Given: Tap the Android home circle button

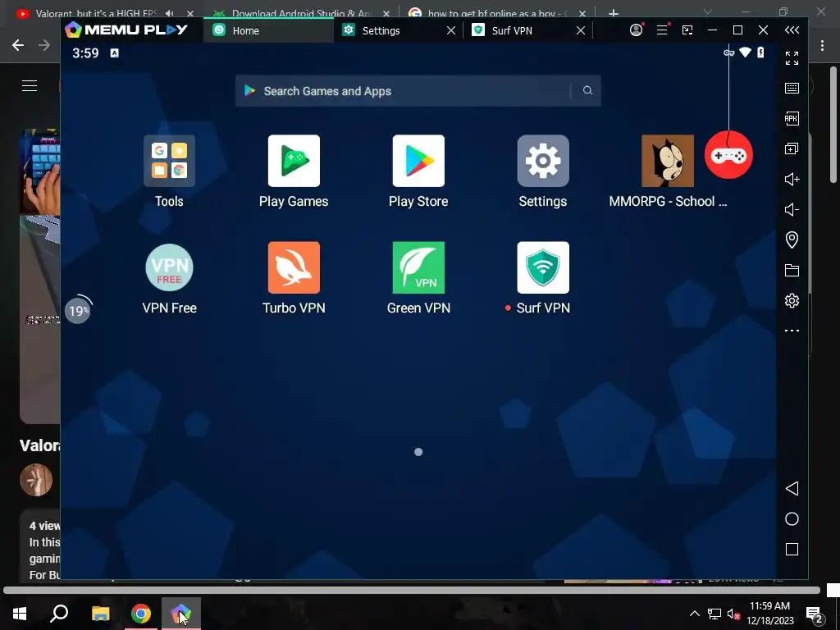Looking at the screenshot, I should [792, 519].
